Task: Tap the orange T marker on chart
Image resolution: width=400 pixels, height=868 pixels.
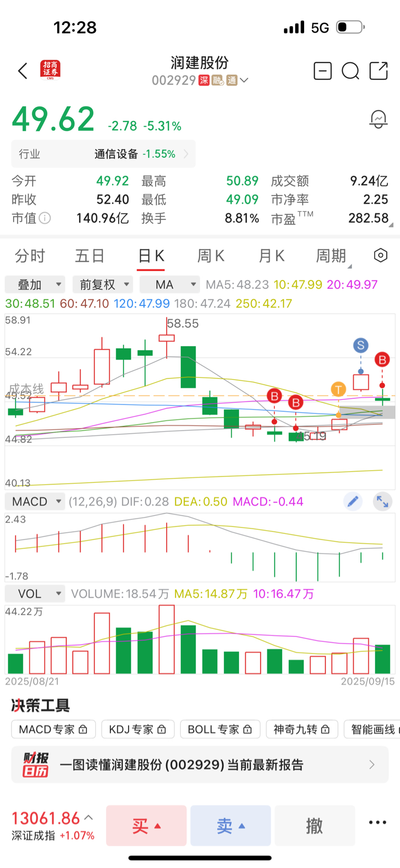Action: pos(339,389)
